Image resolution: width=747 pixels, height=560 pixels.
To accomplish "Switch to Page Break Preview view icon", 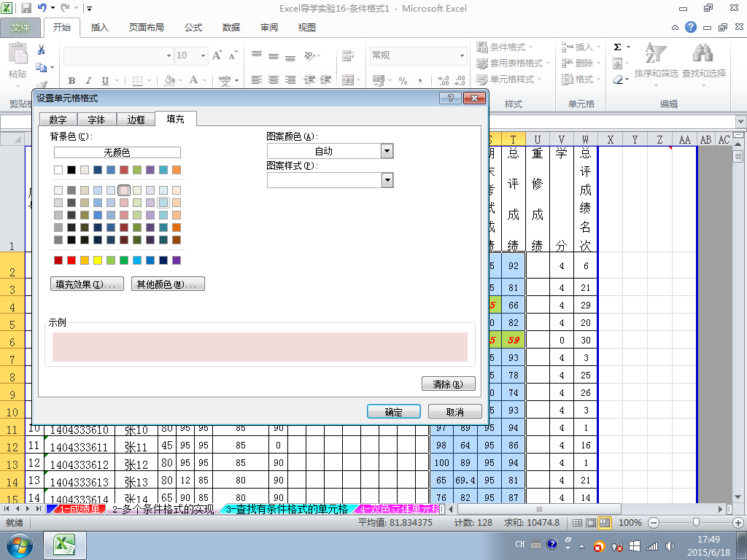I will (604, 523).
